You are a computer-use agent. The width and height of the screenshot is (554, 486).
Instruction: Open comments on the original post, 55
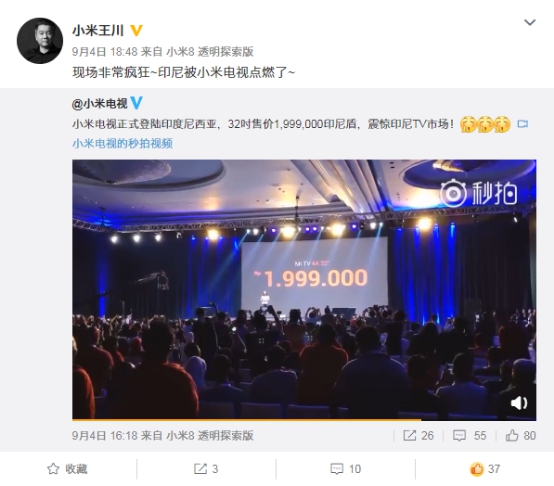pyautogui.click(x=470, y=435)
